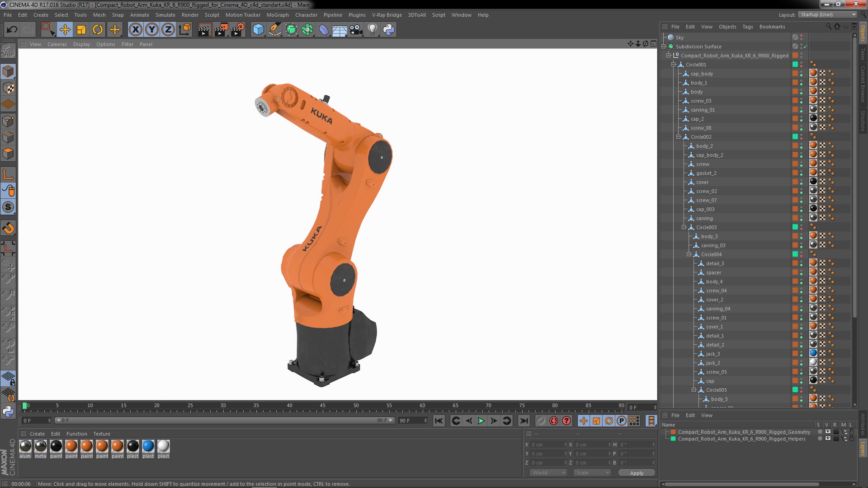Open the Simulate menu
Screen dimensions: 868x488
[165, 15]
